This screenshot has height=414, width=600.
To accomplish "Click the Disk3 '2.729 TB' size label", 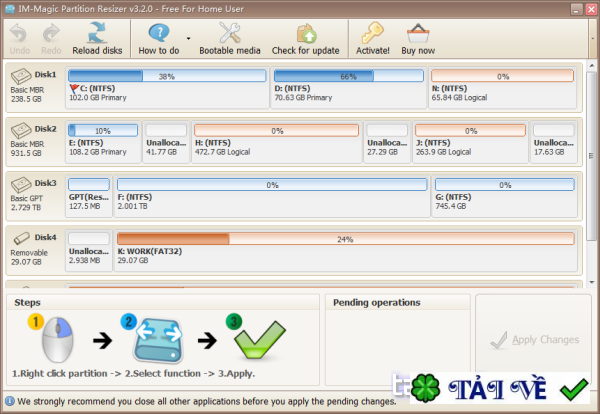I will coord(26,208).
